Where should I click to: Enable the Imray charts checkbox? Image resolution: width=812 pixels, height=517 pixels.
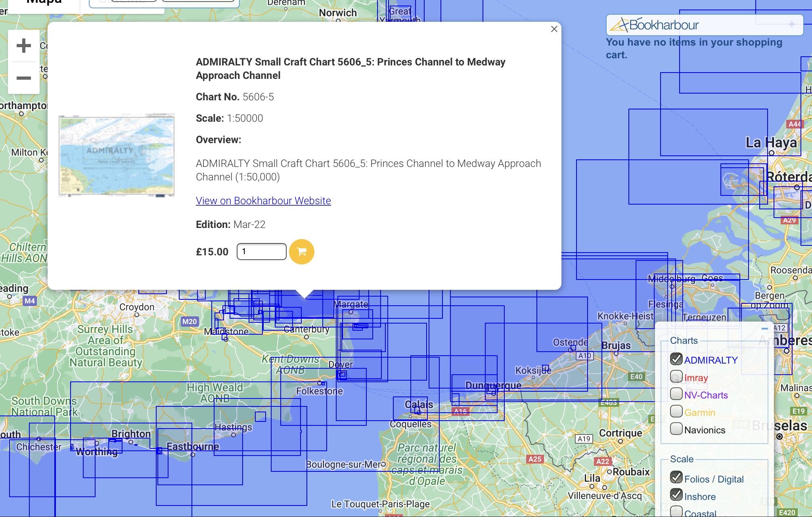point(676,377)
